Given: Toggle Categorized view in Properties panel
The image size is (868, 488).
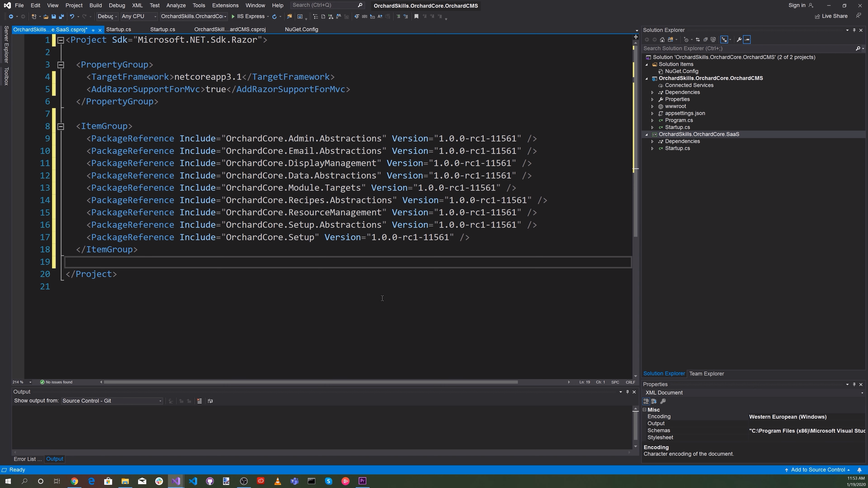Looking at the screenshot, I should pyautogui.click(x=646, y=401).
